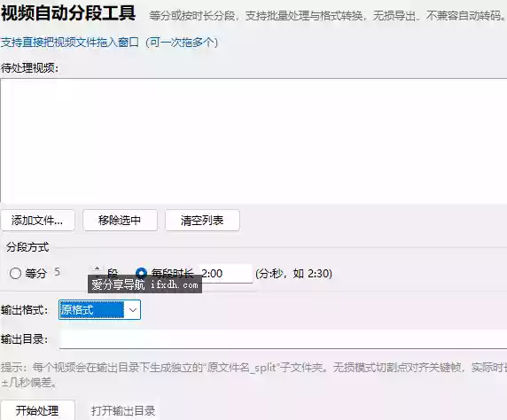Increase segment count with stepper up arrow
This screenshot has height=420, width=507.
click(97, 268)
